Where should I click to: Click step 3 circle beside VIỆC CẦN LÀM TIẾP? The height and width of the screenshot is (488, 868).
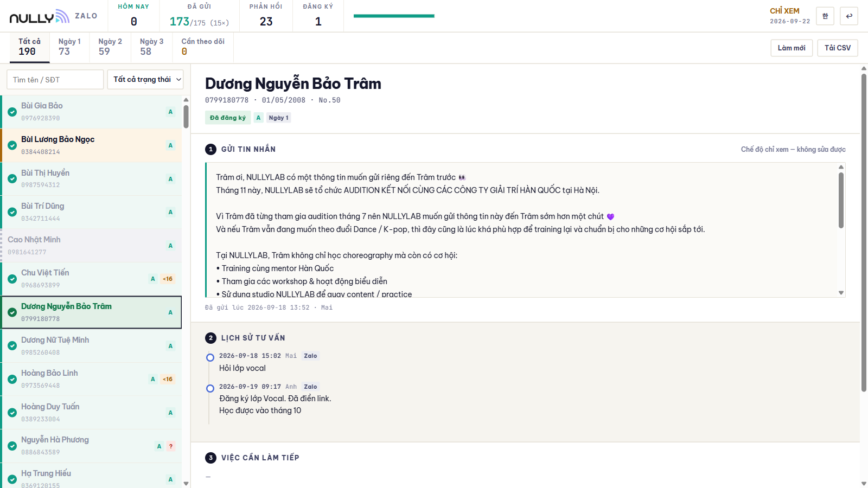(210, 458)
